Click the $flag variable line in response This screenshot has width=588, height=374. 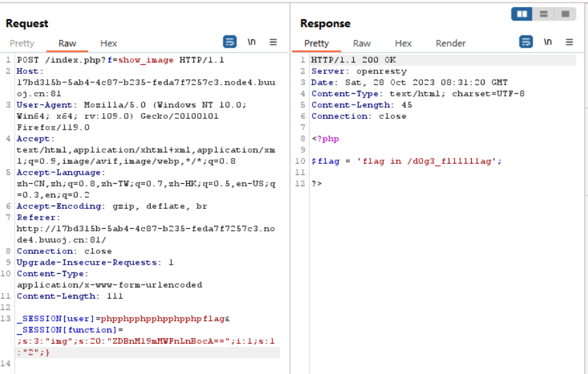406,161
